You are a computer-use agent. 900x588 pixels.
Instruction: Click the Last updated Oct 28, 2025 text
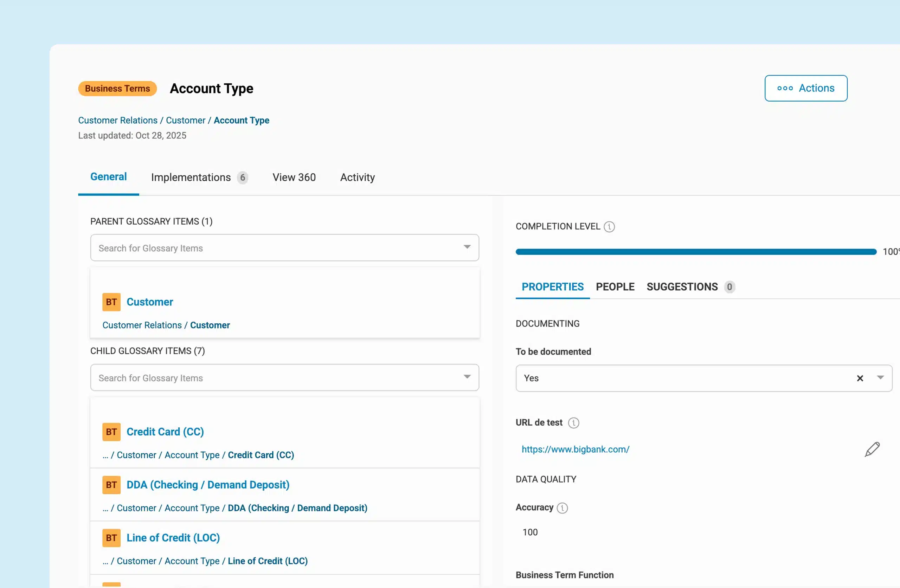pos(132,135)
